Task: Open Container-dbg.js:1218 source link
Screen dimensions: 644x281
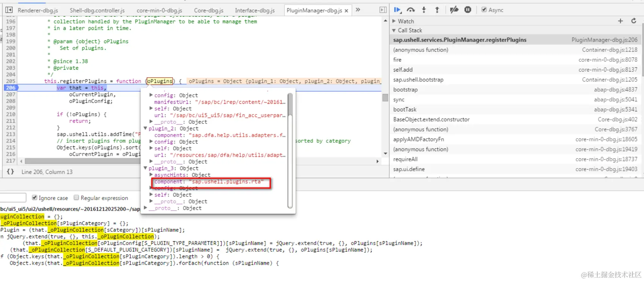Action: [x=609, y=50]
